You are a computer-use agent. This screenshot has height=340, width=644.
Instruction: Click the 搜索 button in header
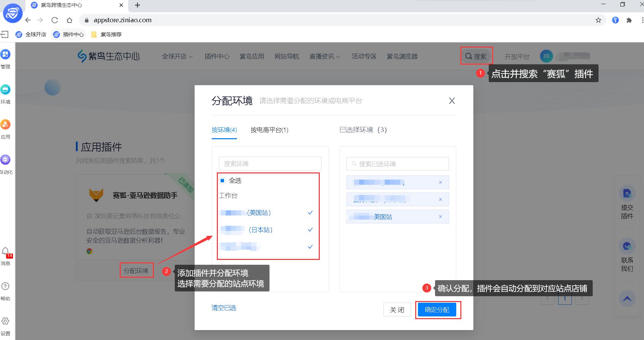tap(476, 56)
